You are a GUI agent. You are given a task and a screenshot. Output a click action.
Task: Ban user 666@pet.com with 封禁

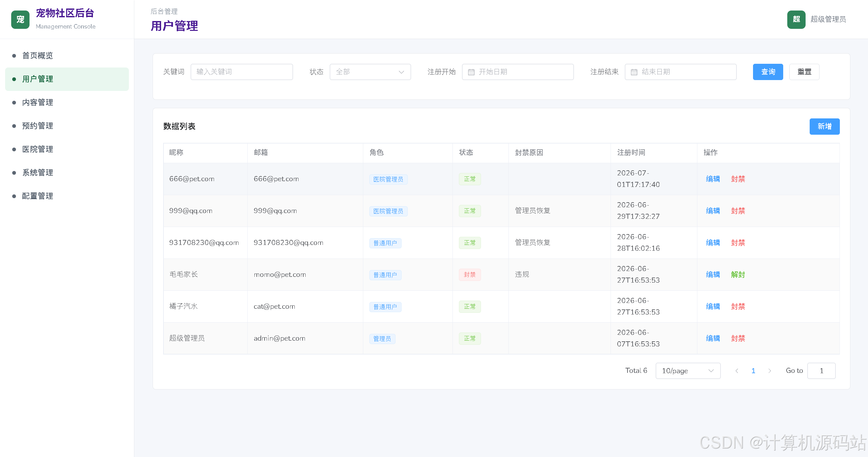(x=738, y=179)
